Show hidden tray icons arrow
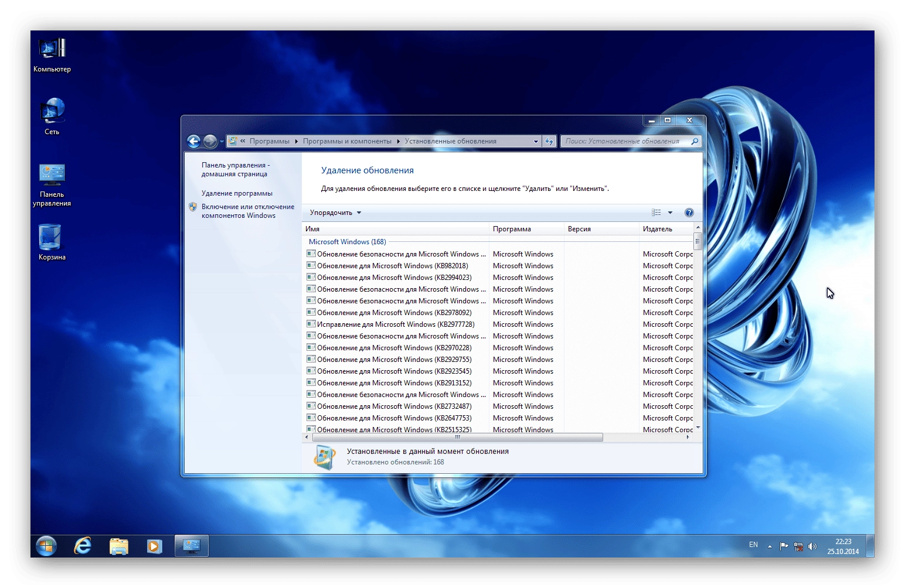 770,546
